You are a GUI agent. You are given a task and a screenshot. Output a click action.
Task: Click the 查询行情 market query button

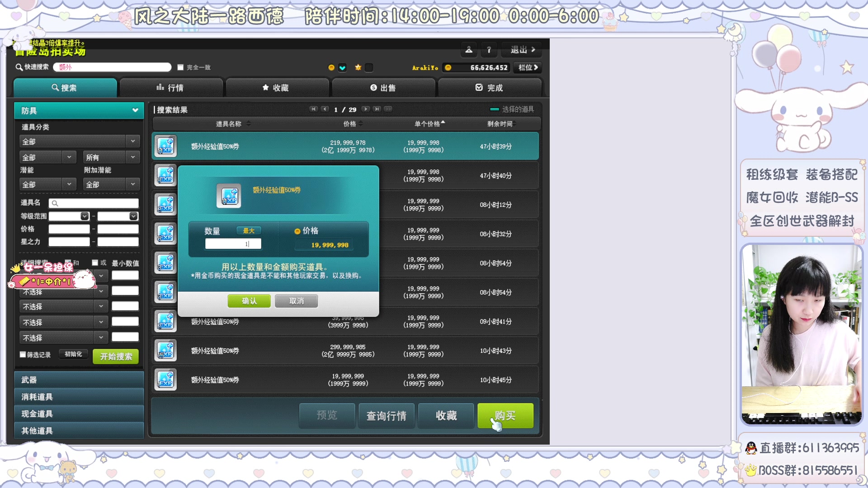387,415
